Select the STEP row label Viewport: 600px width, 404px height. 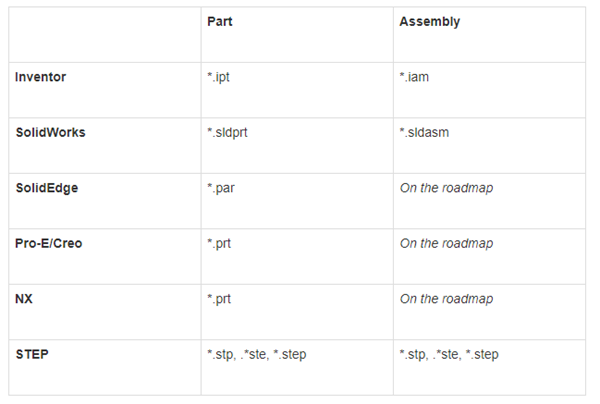pos(32,354)
